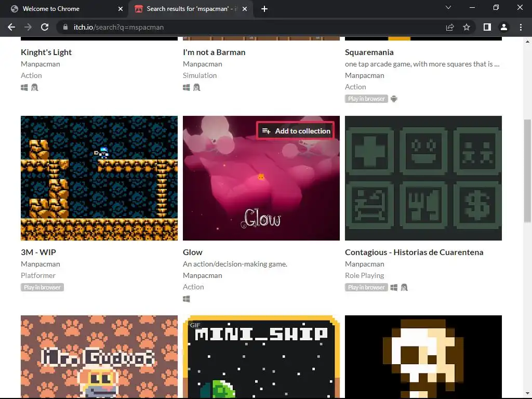Click Windows icon under Kinght's Light
The height and width of the screenshot is (399, 532).
[24, 87]
